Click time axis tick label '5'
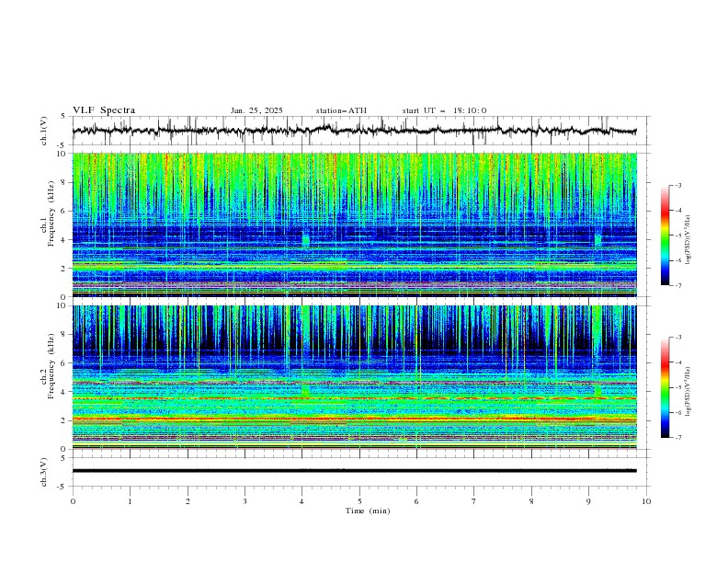 tap(359, 501)
